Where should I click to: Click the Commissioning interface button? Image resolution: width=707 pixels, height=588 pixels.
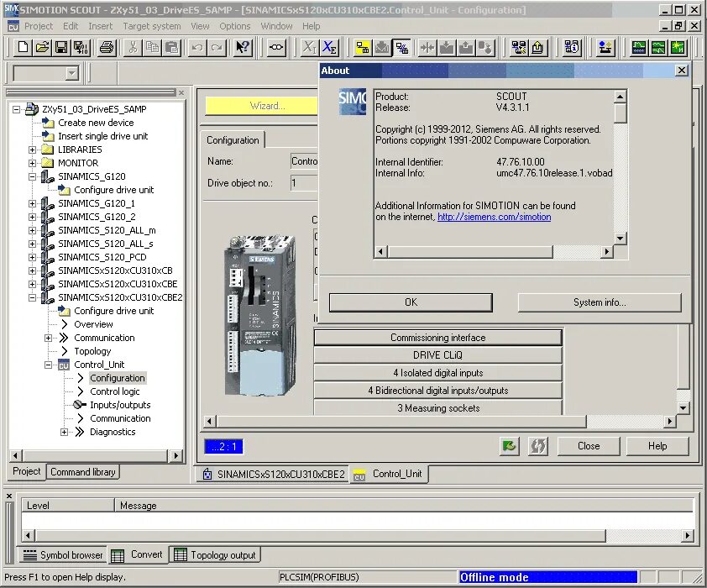(437, 338)
